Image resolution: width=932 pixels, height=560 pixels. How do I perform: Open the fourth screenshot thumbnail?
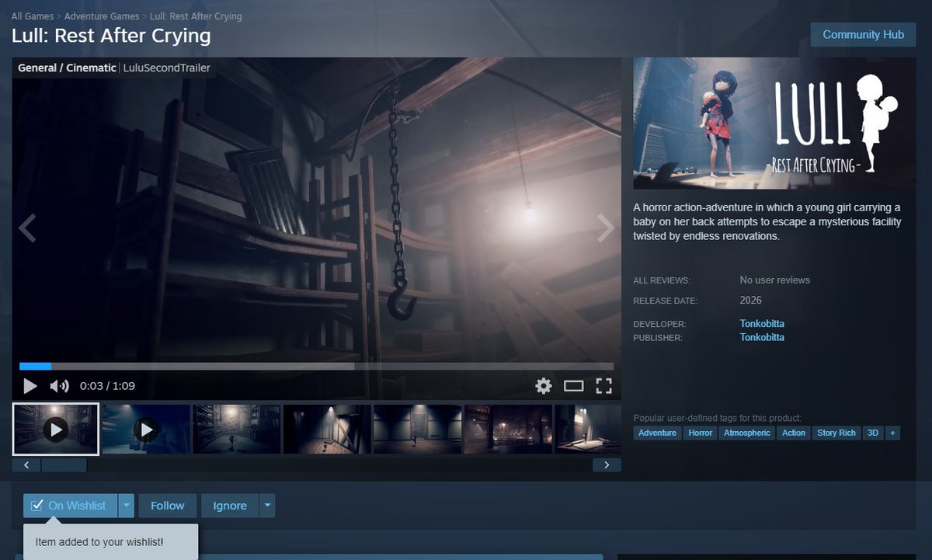click(x=327, y=429)
